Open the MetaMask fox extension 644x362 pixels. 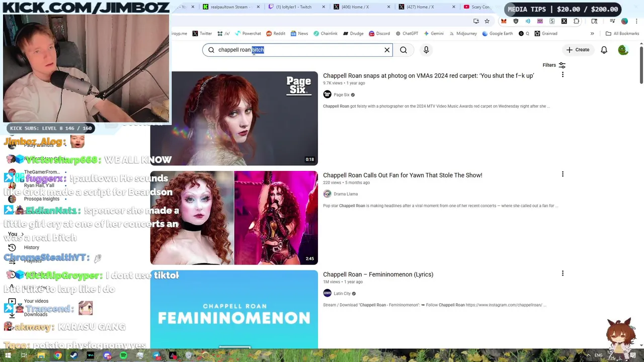point(504,21)
